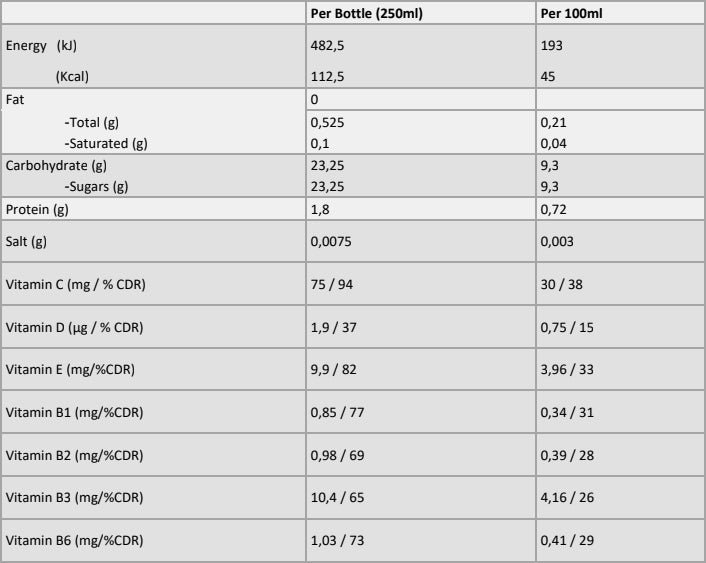Click the -Sugars (g) label
This screenshot has width=706, height=563.
(x=96, y=186)
